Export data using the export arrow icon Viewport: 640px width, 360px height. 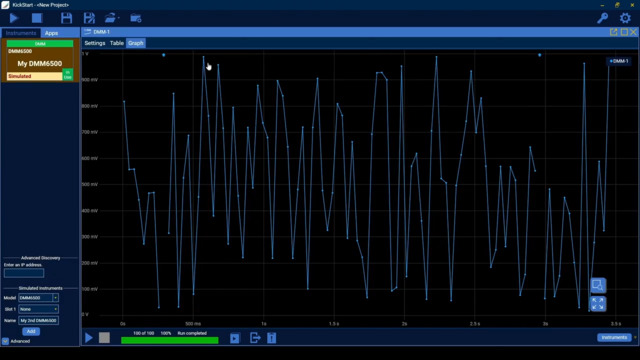pos(255,338)
